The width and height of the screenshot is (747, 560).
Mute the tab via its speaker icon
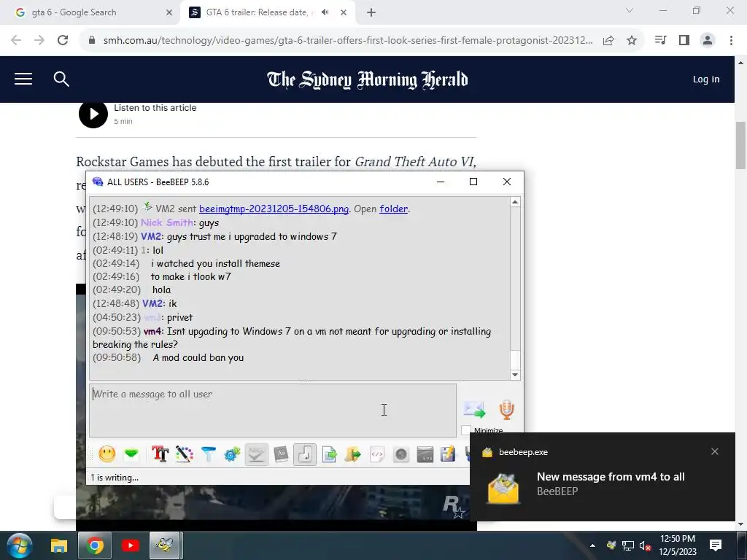[325, 12]
